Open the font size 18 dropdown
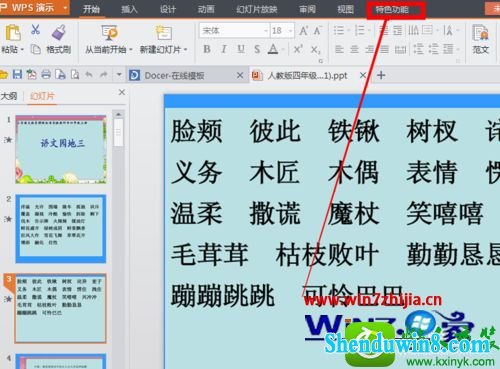500x369 pixels. click(291, 31)
